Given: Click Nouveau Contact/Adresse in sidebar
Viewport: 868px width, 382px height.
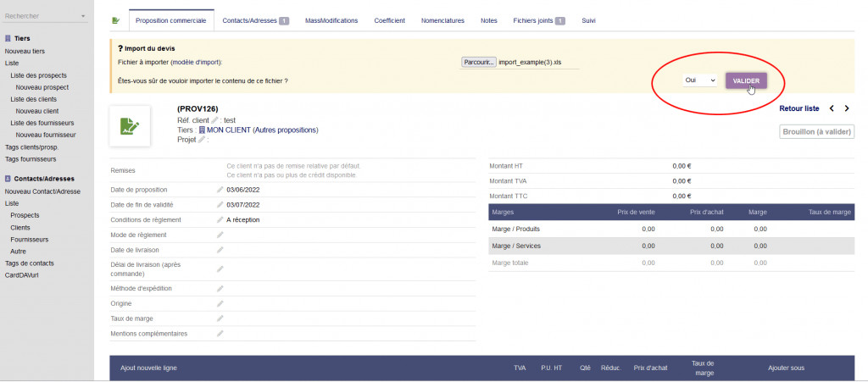Looking at the screenshot, I should pos(42,191).
